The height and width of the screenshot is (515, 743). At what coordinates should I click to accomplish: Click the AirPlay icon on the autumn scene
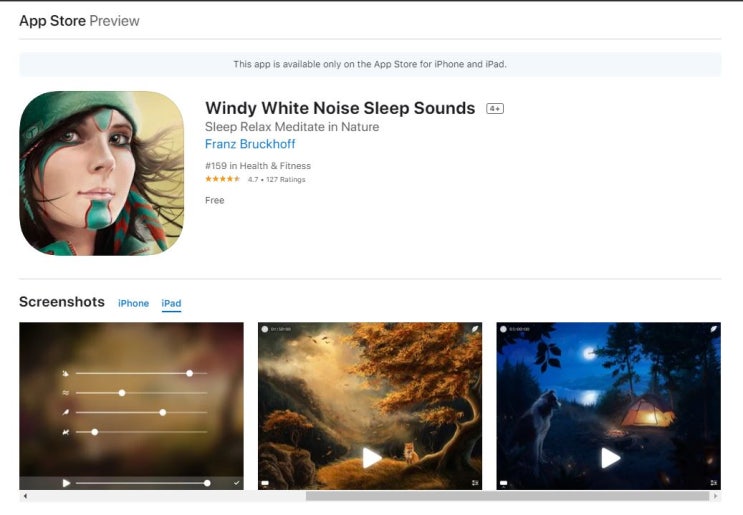point(265,483)
